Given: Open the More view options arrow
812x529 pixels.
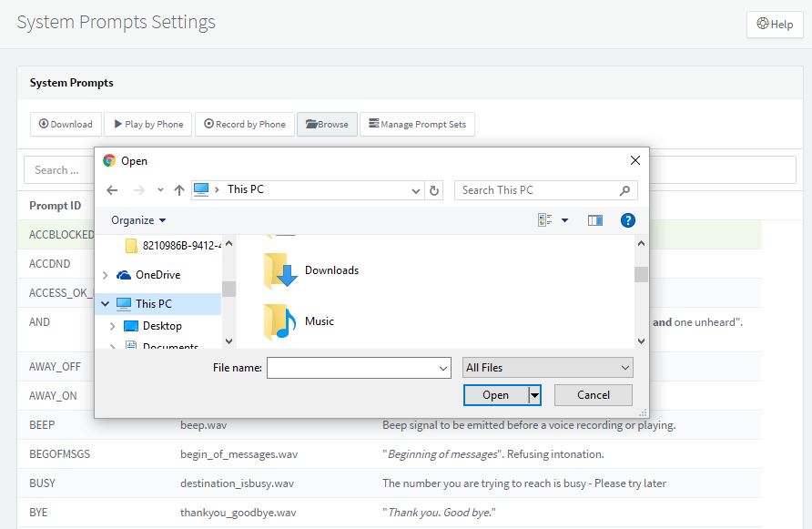Looking at the screenshot, I should click(565, 220).
